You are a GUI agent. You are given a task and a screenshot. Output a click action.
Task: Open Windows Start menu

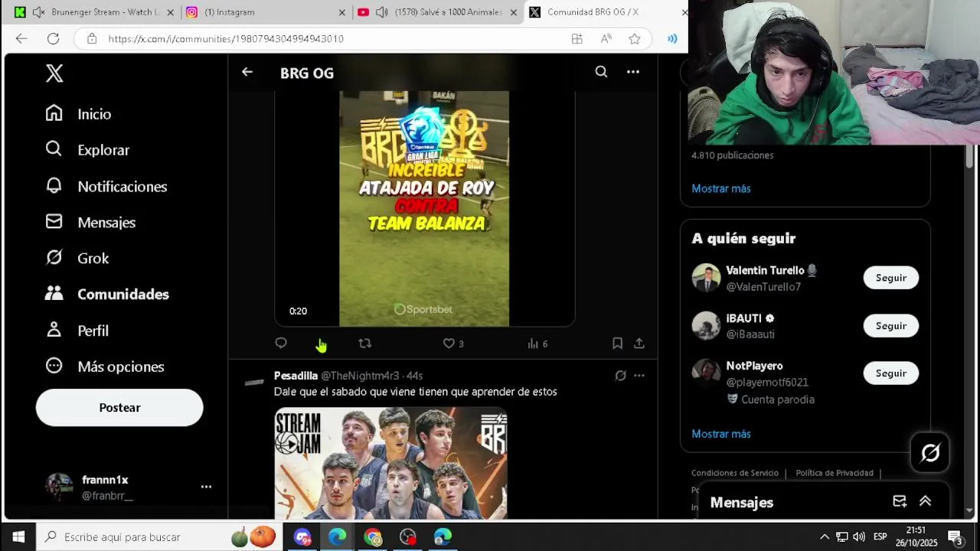coord(18,537)
